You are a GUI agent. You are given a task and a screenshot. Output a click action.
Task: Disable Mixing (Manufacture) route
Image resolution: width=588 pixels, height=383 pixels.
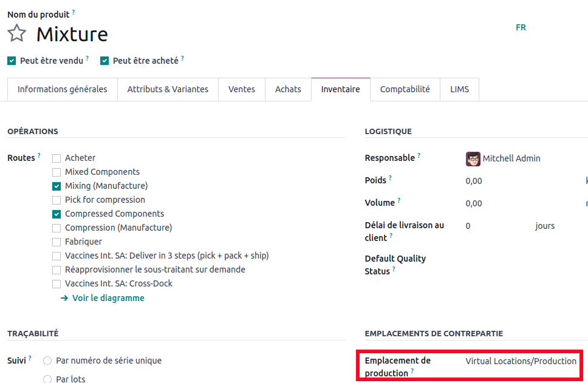[x=56, y=186]
